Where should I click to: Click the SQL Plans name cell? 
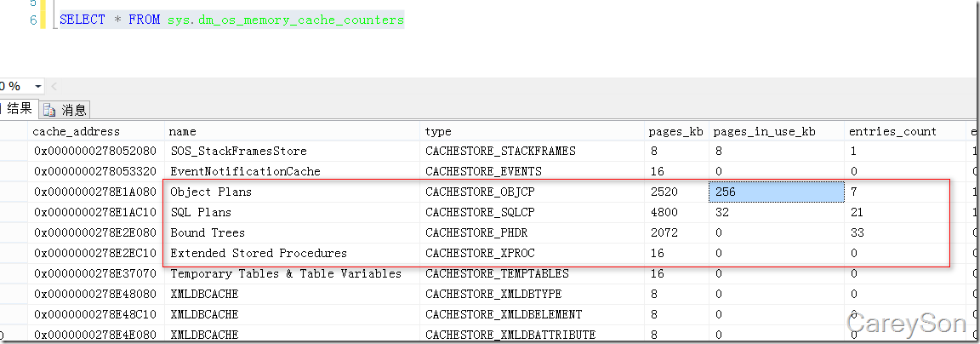(201, 213)
